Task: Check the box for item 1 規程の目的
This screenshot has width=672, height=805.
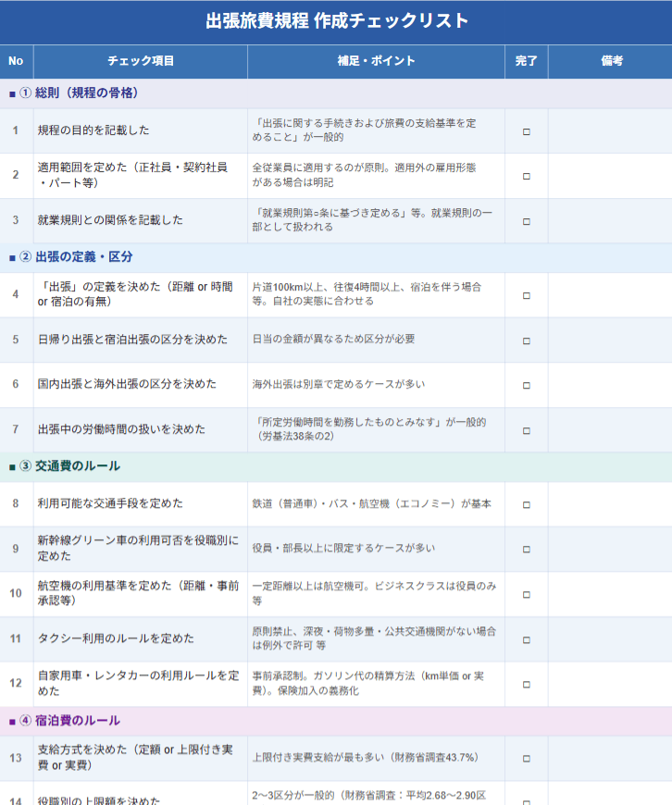Action: pyautogui.click(x=527, y=131)
